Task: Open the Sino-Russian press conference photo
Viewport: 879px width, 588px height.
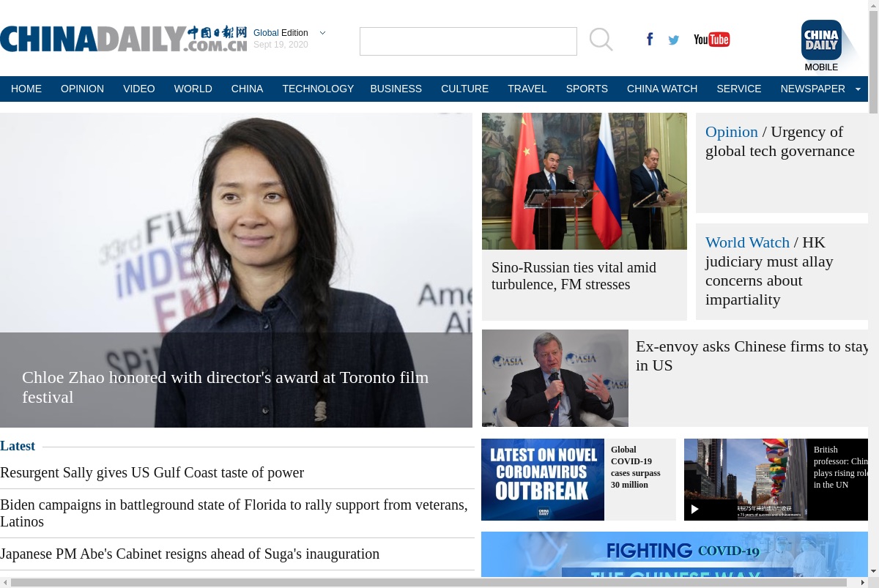Action: (x=585, y=181)
